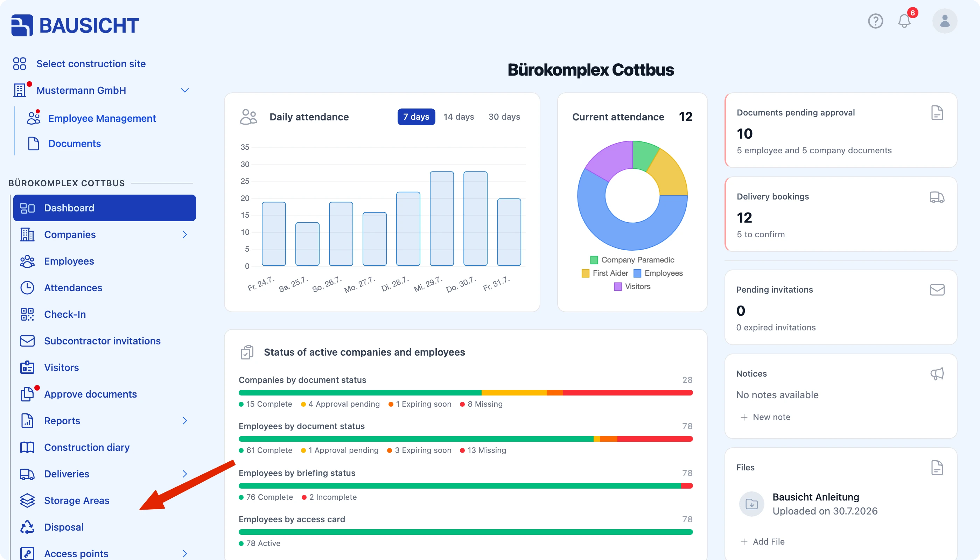Image resolution: width=980 pixels, height=560 pixels.
Task: Click the Construction diary book icon
Action: click(27, 447)
